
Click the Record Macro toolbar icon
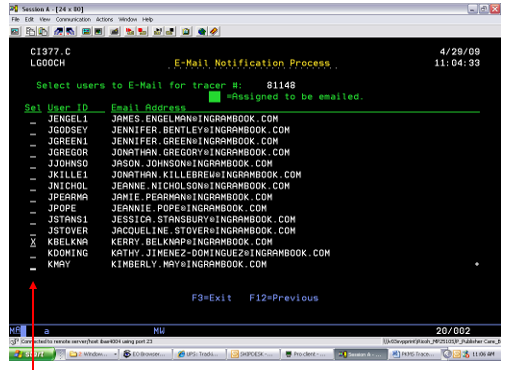(130, 32)
